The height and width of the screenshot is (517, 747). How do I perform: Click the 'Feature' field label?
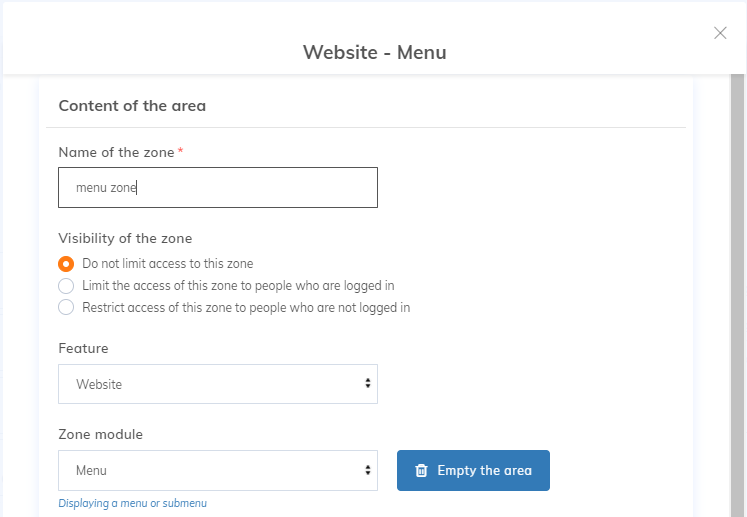(83, 348)
